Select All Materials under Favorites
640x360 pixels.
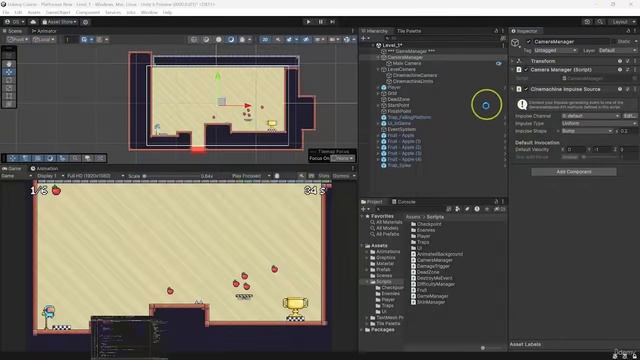tap(386, 222)
